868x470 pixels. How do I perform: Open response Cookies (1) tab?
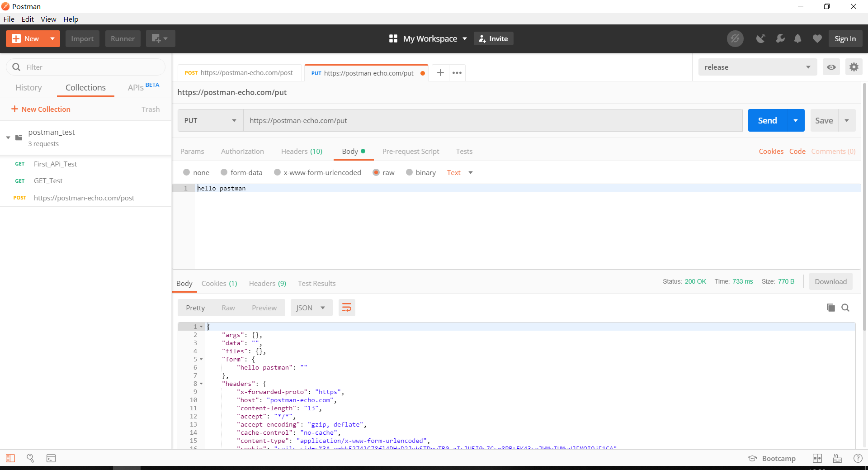pos(219,284)
